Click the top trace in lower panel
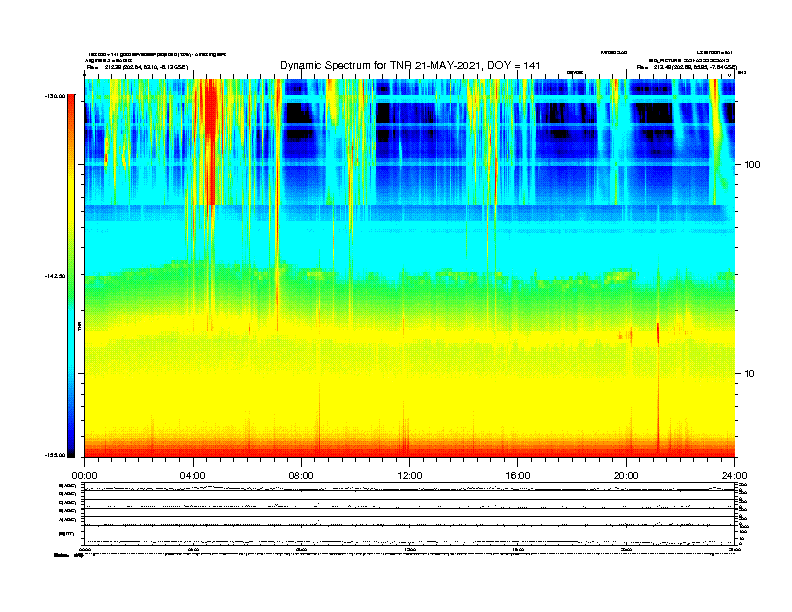The height and width of the screenshot is (612, 792). point(410,488)
